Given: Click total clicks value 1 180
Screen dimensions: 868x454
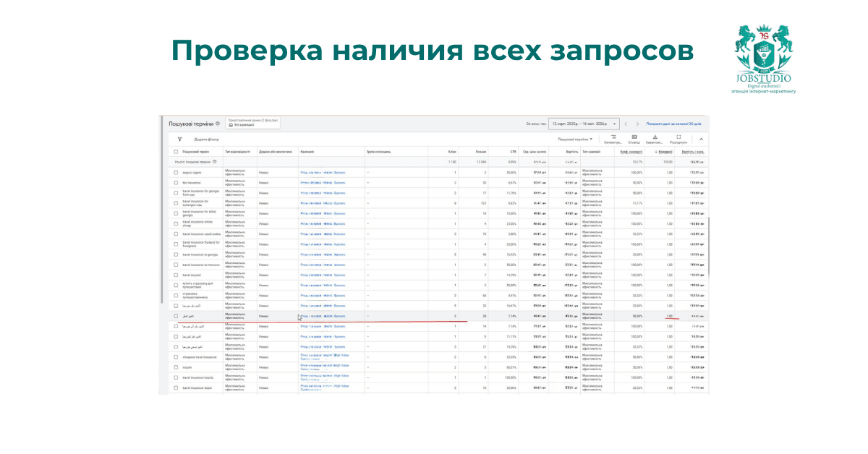Looking at the screenshot, I should [453, 162].
